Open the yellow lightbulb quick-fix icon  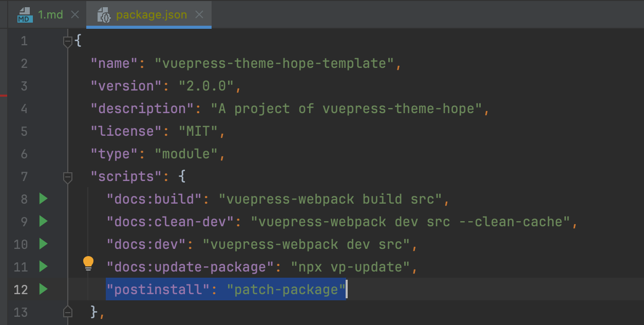(88, 263)
